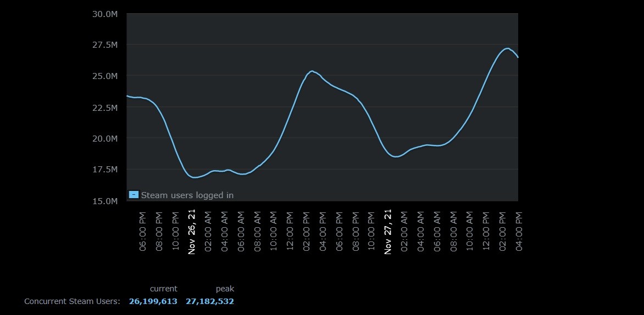Click the 20.0M y-axis label
This screenshot has height=315, width=644.
[104, 138]
